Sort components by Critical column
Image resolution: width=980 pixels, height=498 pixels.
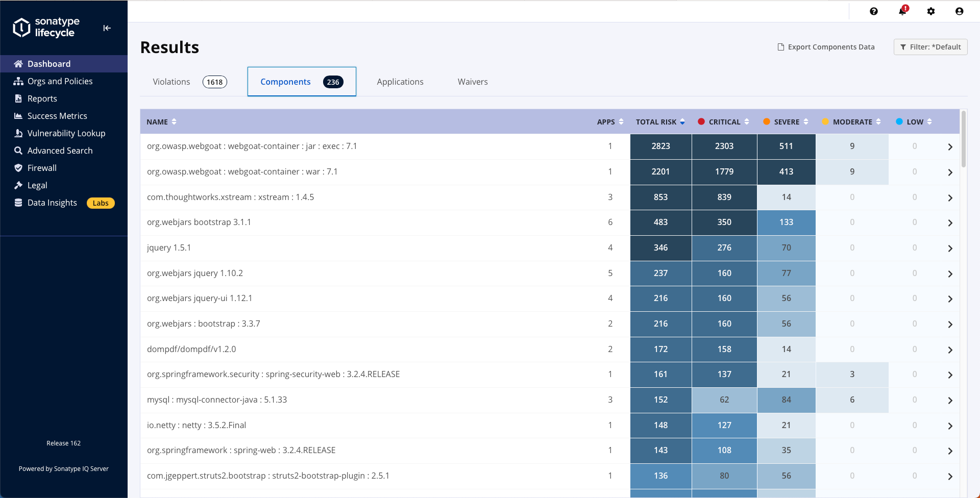coord(724,122)
